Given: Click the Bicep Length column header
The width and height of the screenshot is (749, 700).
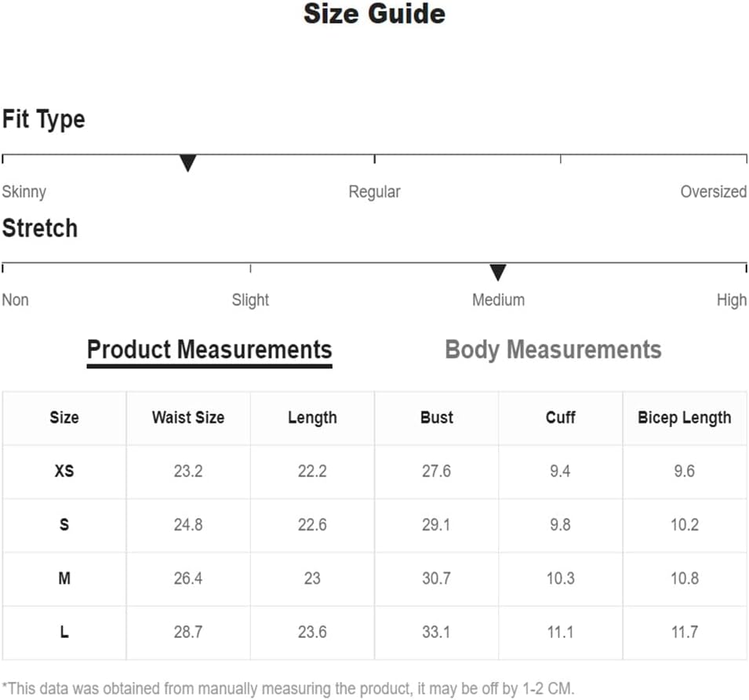Looking at the screenshot, I should click(685, 417).
